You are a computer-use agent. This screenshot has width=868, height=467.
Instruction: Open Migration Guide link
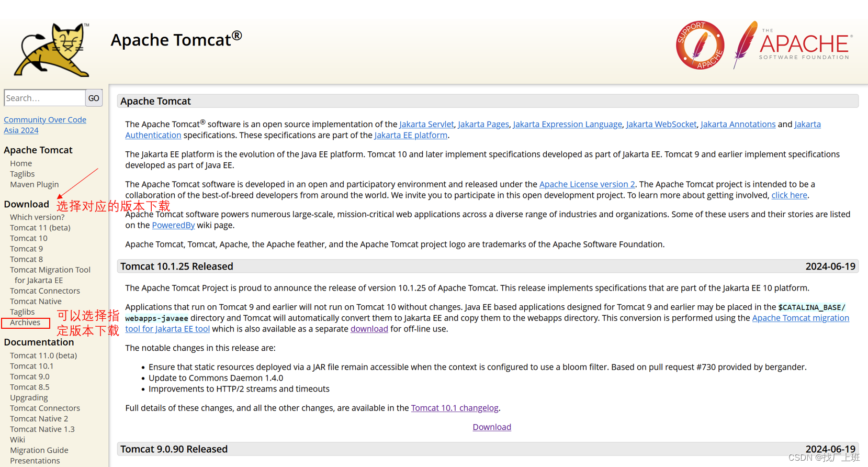coord(39,450)
